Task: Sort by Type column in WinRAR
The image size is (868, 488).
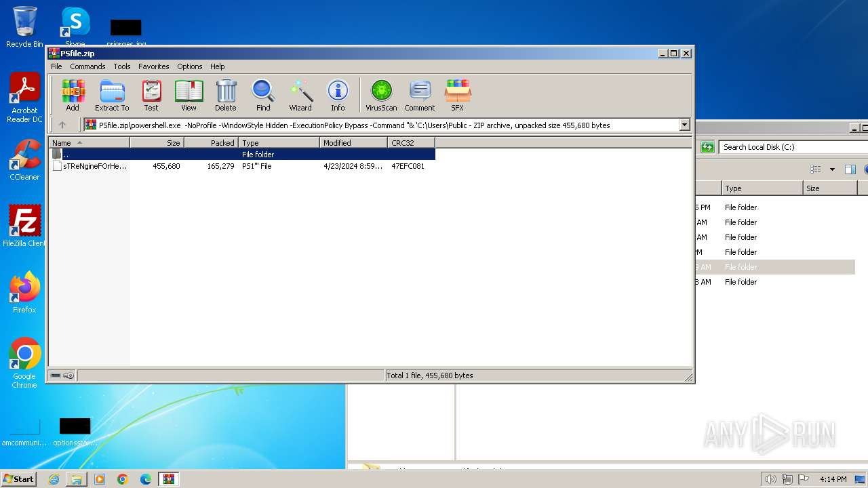Action: coord(279,143)
